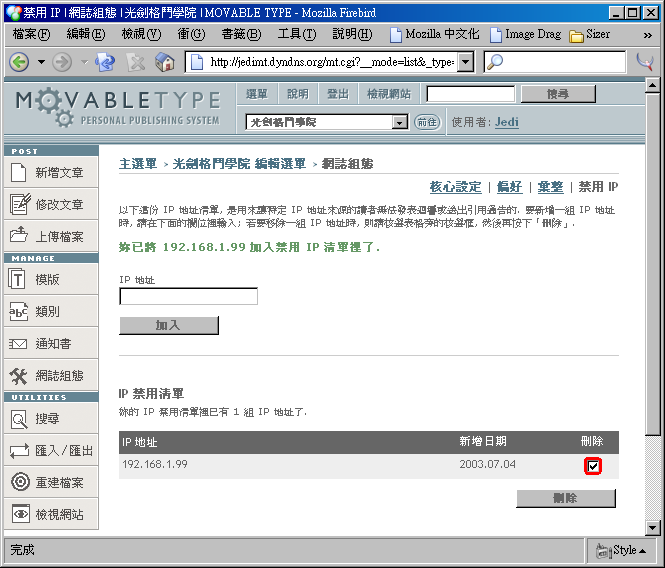Click the Style label in status bar
Screen dimensions: 665x568
tap(625, 551)
